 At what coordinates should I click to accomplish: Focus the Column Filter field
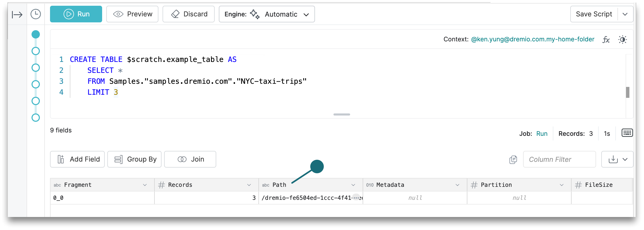pyautogui.click(x=559, y=159)
